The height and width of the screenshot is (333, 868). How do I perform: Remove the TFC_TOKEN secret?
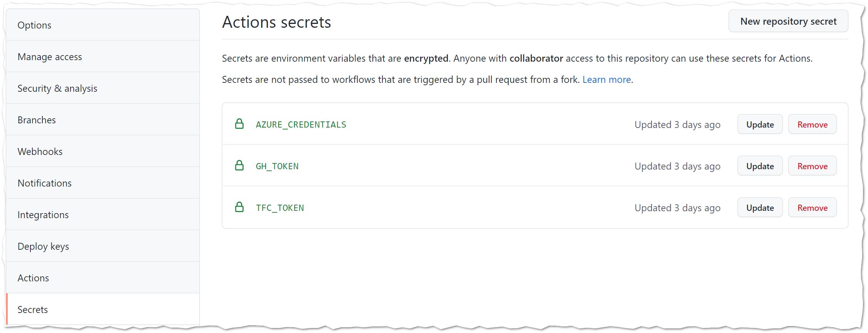pyautogui.click(x=812, y=208)
